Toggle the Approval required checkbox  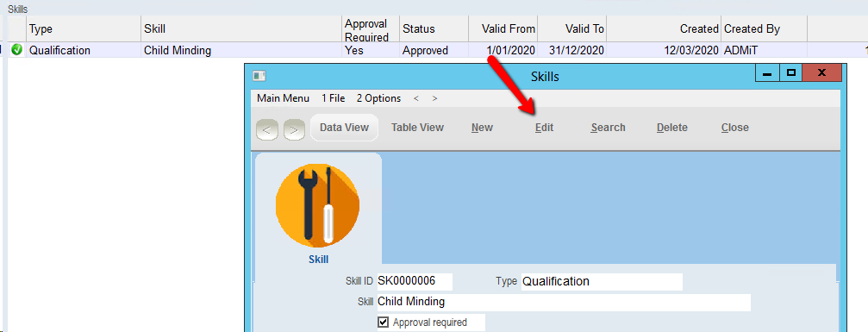point(383,322)
